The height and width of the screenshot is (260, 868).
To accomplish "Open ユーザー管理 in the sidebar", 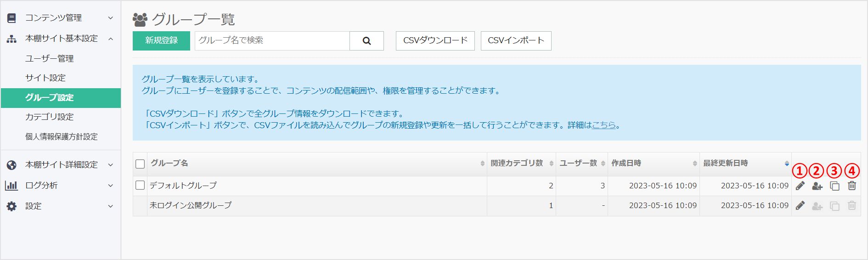I will [x=50, y=59].
